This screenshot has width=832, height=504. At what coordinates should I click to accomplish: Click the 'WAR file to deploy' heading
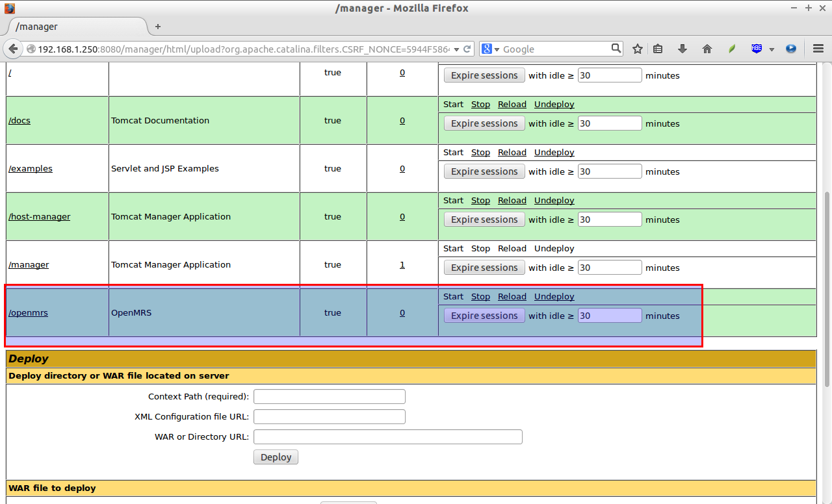(x=52, y=488)
